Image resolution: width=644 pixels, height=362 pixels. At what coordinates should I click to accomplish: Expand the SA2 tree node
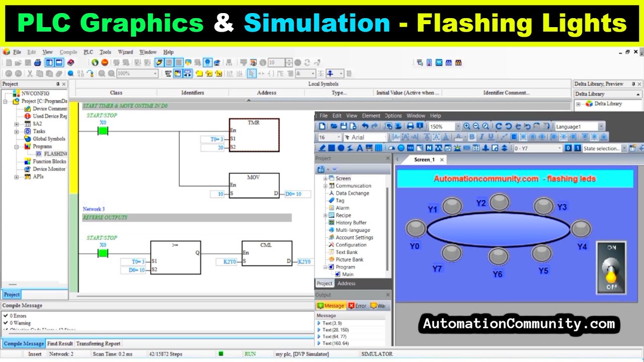(x=17, y=124)
